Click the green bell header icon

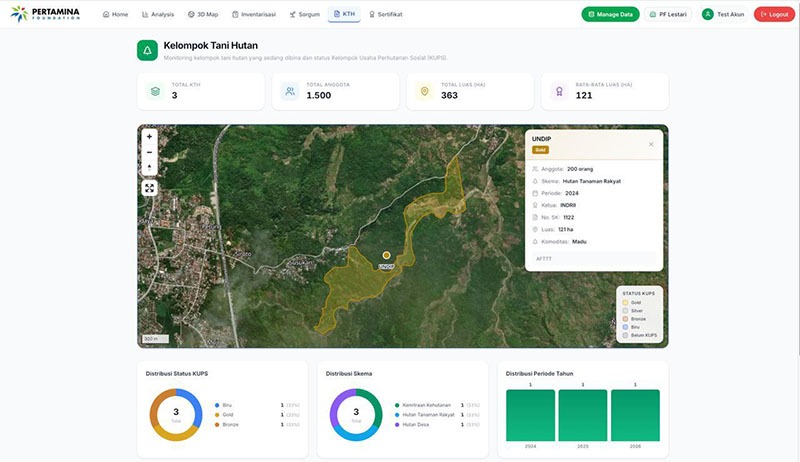coord(147,50)
